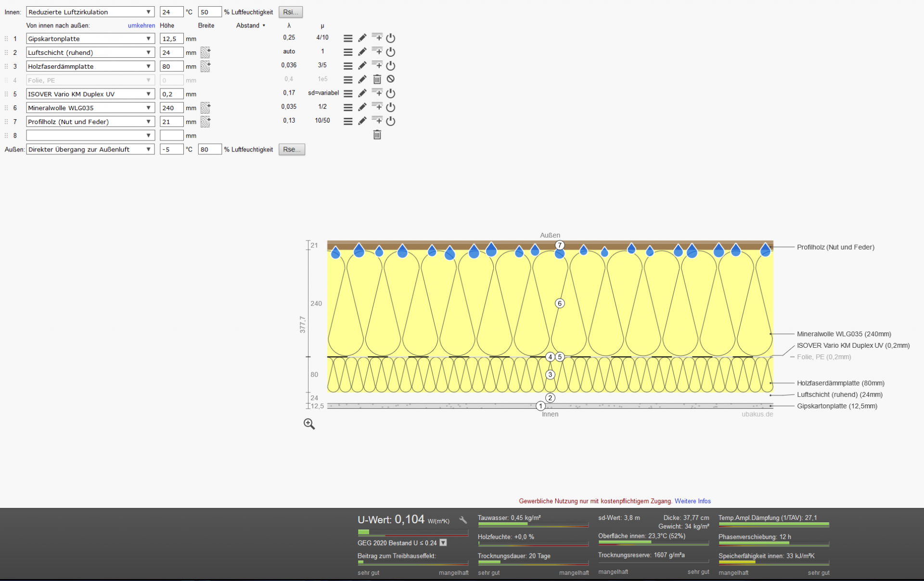
Task: Toggle off the Profilholz layer power button
Action: 391,121
